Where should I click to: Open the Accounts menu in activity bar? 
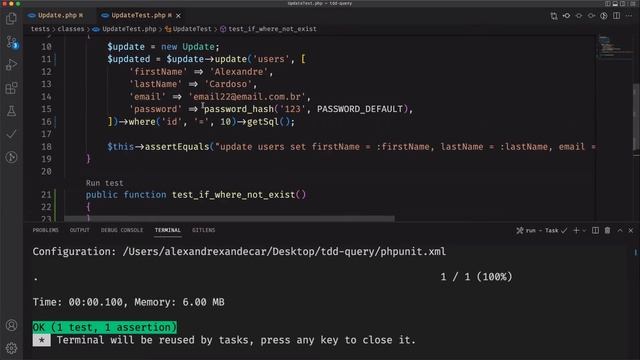tap(11, 325)
